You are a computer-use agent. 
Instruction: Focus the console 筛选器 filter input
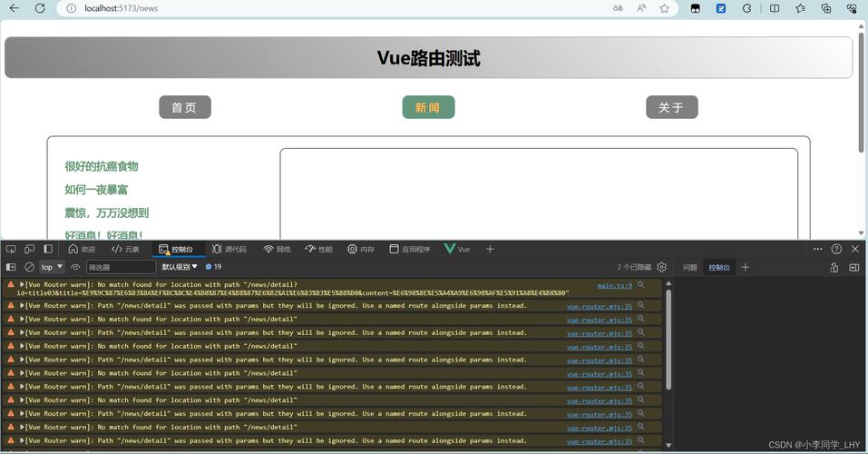pos(122,267)
